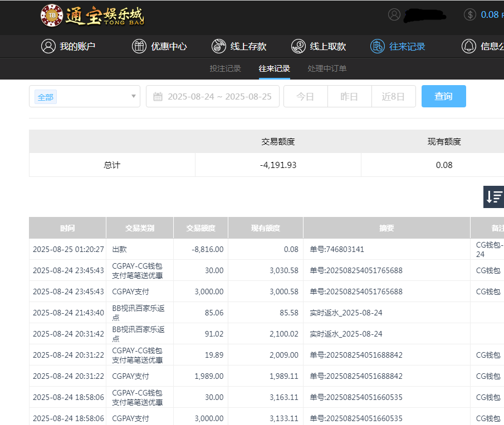Open the calendar icon in the date picker
504x425 pixels.
pos(158,96)
